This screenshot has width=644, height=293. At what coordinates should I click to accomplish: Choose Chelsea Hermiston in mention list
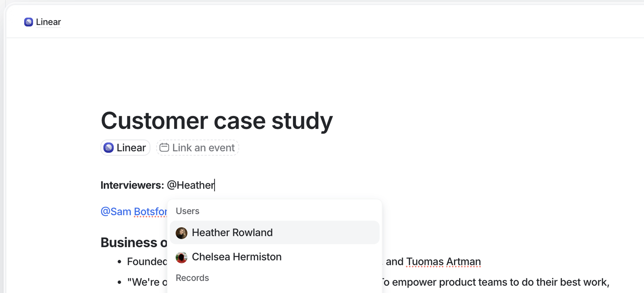(236, 257)
